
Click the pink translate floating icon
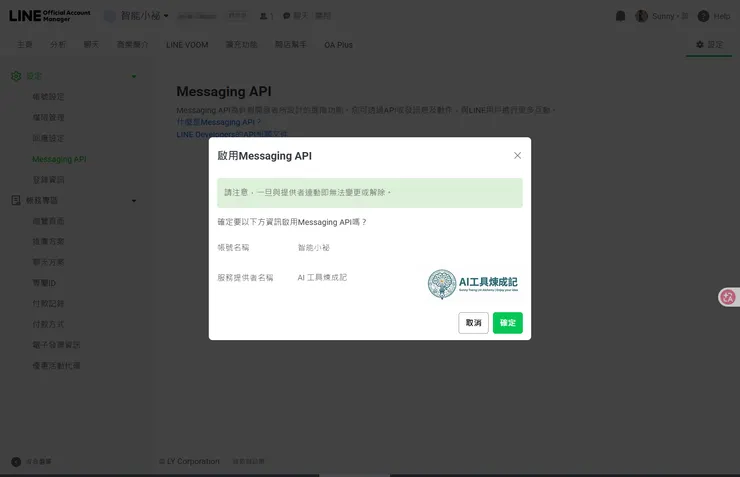728,297
